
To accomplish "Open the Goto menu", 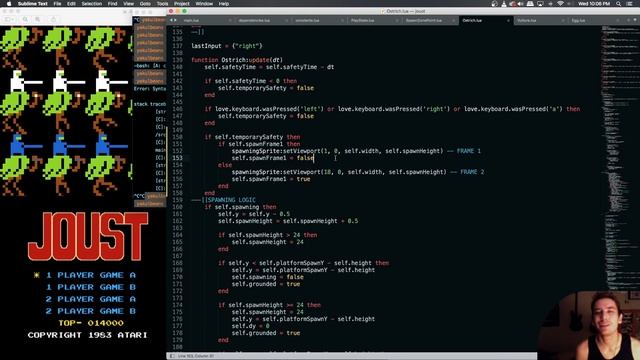I will tap(145, 4).
